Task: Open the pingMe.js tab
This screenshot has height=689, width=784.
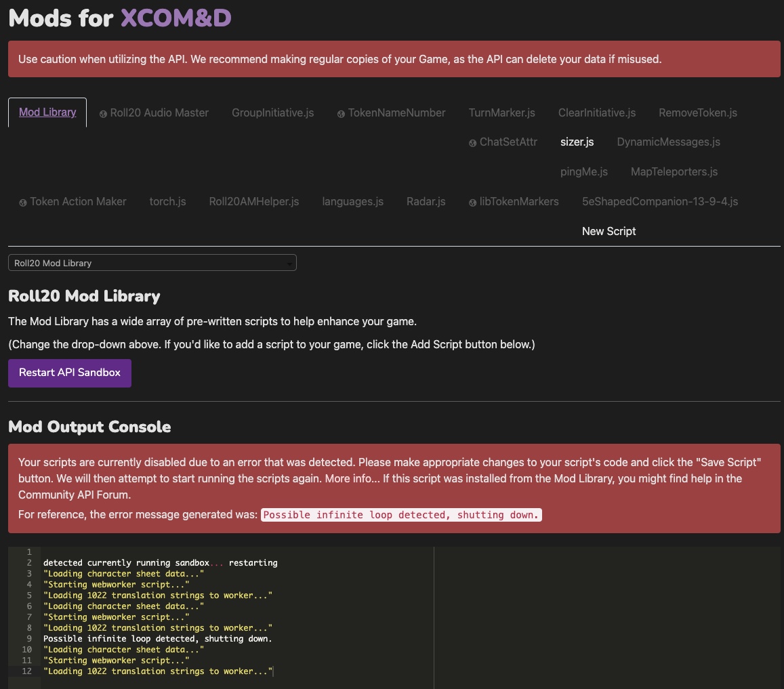Action: 584,172
